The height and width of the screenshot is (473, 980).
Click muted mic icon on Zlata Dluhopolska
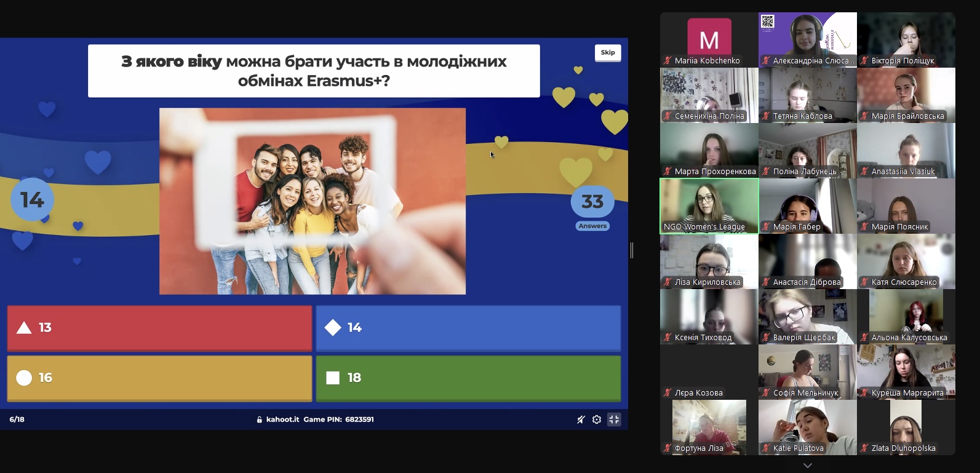click(x=864, y=448)
